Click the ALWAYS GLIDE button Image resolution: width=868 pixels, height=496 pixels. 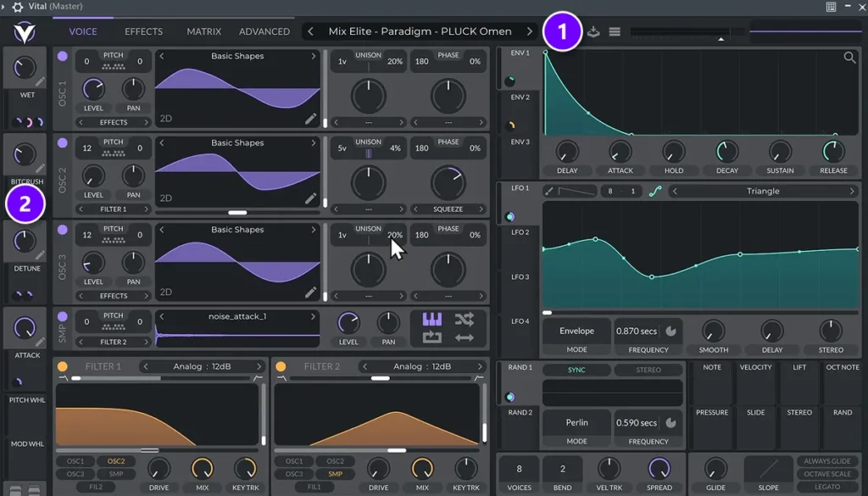click(827, 461)
